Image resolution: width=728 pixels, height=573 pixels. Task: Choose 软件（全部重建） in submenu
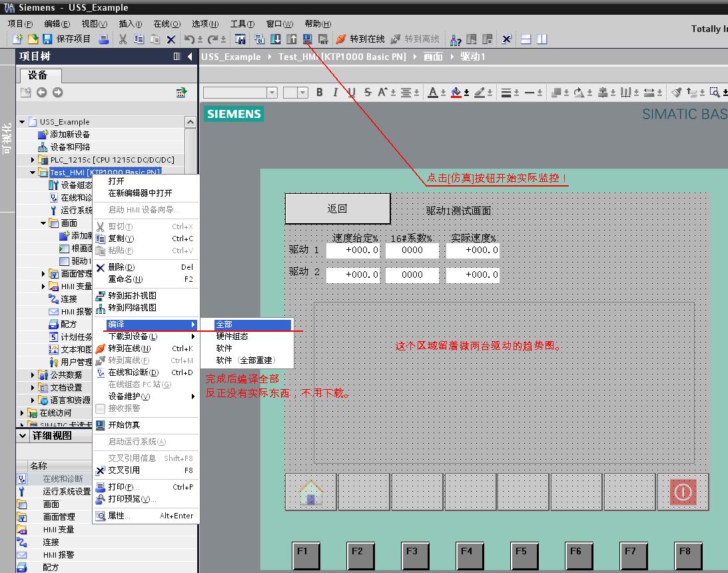click(x=246, y=360)
